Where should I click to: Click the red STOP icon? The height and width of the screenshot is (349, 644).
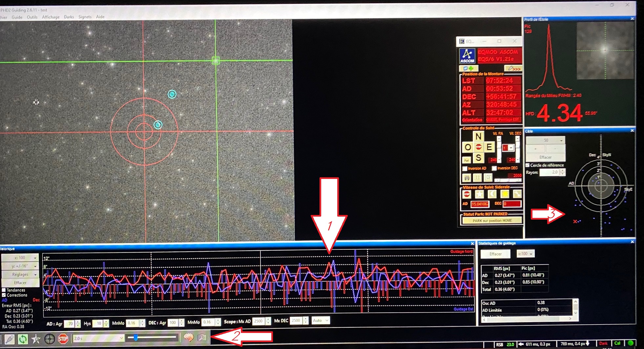pyautogui.click(x=63, y=339)
